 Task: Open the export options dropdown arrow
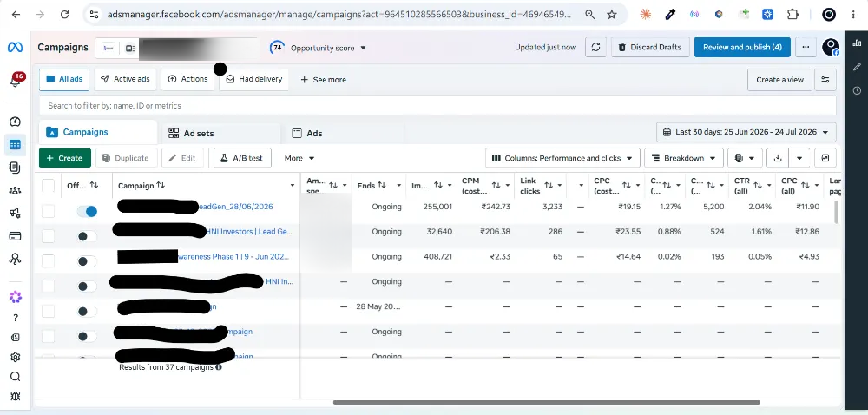coord(799,158)
